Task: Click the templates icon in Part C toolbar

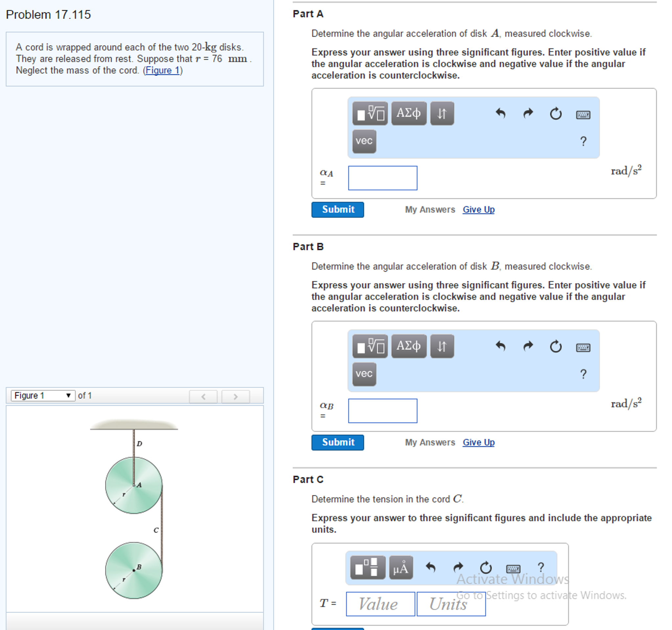Action: pos(368,568)
